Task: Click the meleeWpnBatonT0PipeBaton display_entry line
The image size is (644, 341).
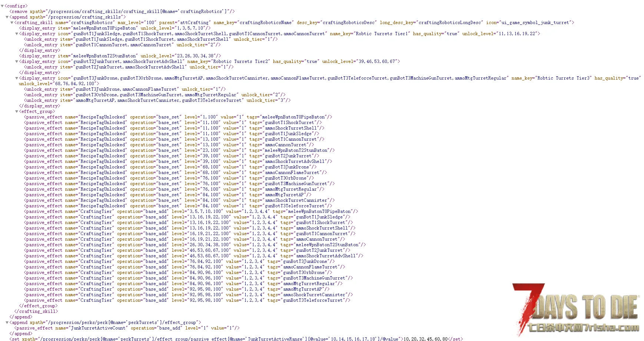Action: (x=115, y=28)
